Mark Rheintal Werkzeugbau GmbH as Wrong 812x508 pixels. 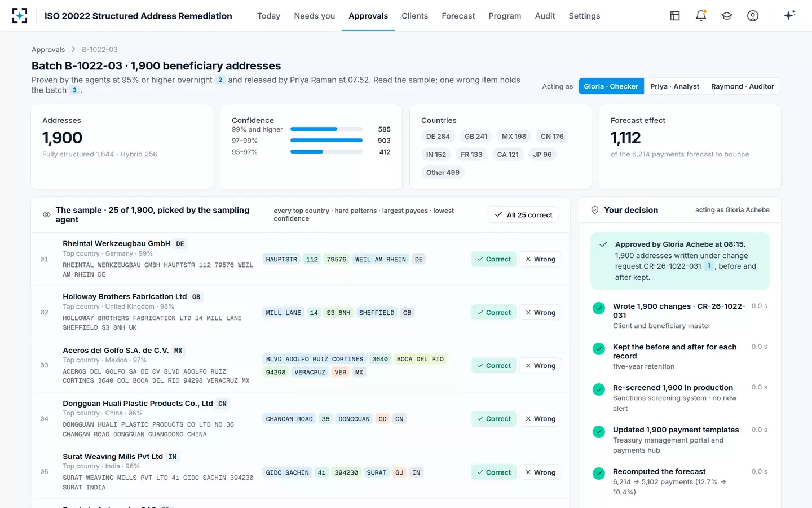coord(540,259)
